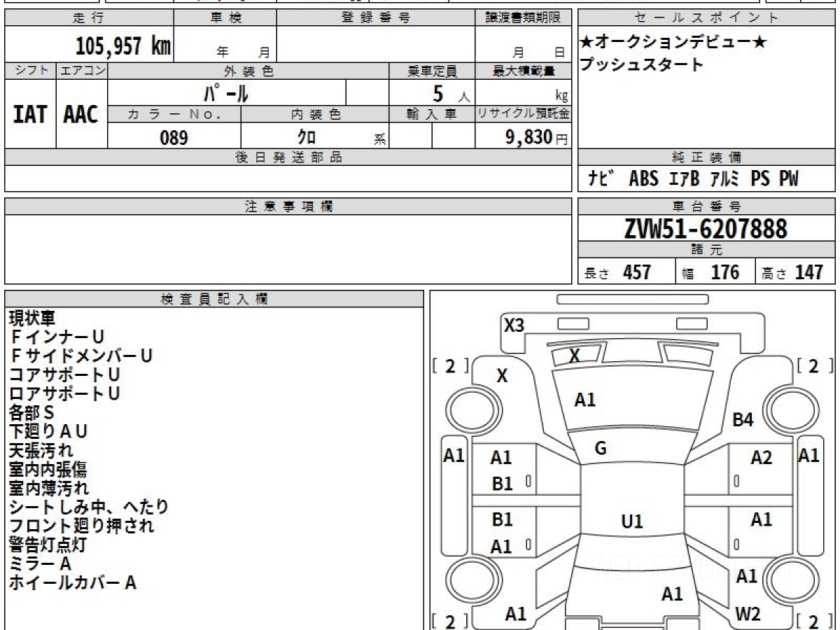Viewport: 840px width, 630px height.
Task: Click the height value 147
Action: point(809,272)
